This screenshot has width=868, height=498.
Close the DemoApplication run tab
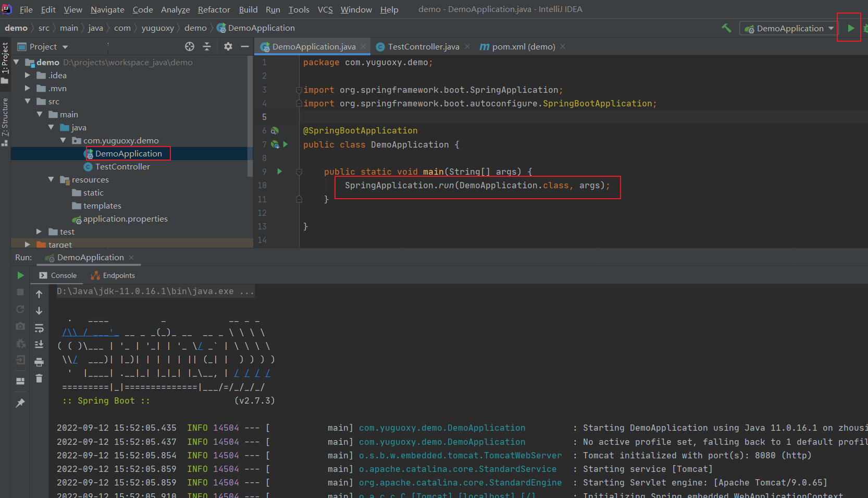(131, 258)
